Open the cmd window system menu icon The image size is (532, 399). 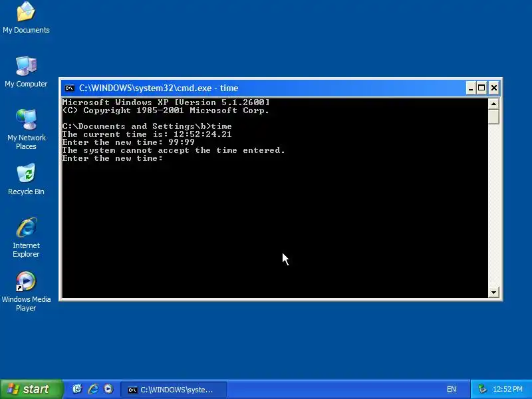[x=70, y=88]
